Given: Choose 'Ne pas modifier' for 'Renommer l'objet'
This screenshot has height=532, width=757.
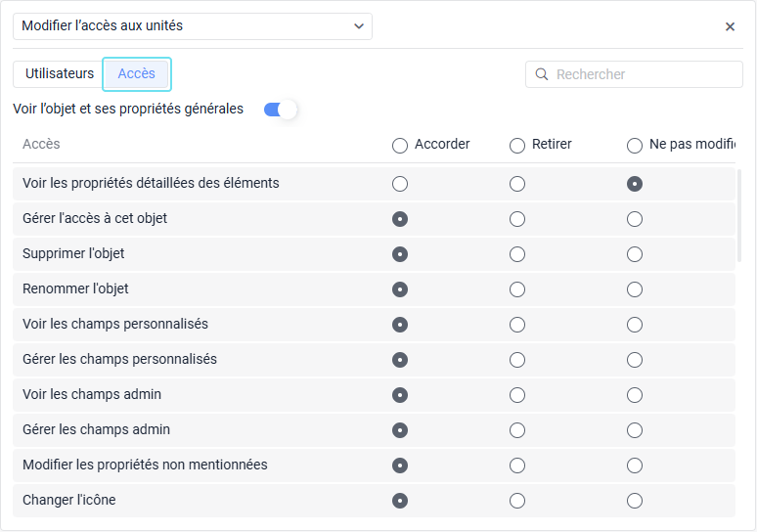Looking at the screenshot, I should 635,289.
